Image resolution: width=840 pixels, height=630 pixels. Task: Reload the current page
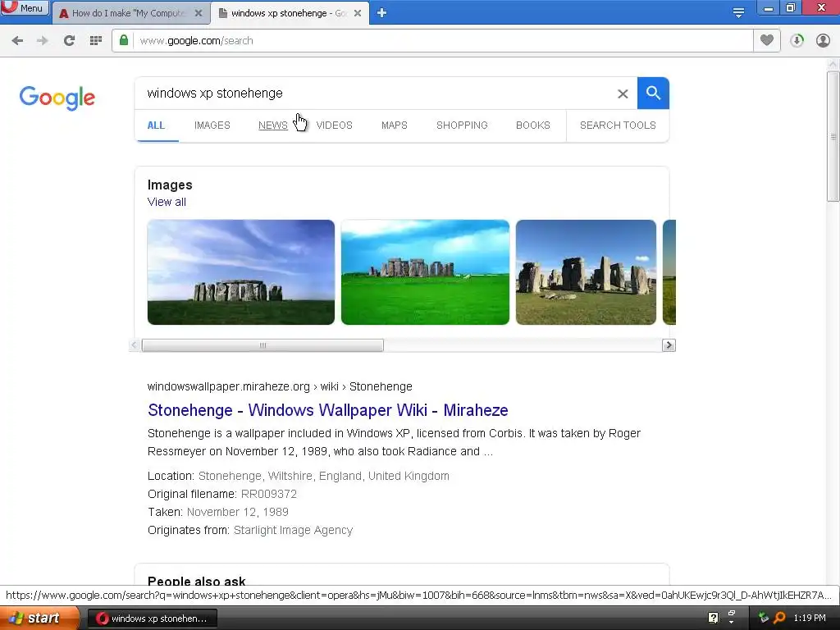point(69,40)
